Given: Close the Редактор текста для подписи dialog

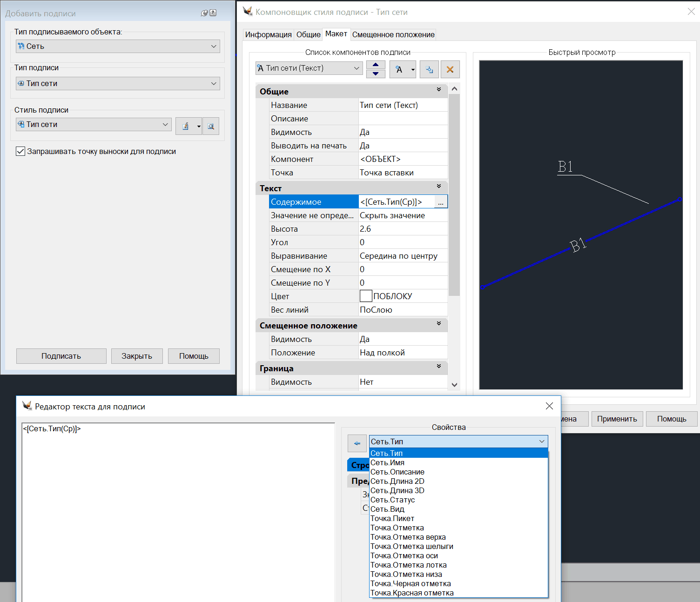Looking at the screenshot, I should pyautogui.click(x=549, y=406).
